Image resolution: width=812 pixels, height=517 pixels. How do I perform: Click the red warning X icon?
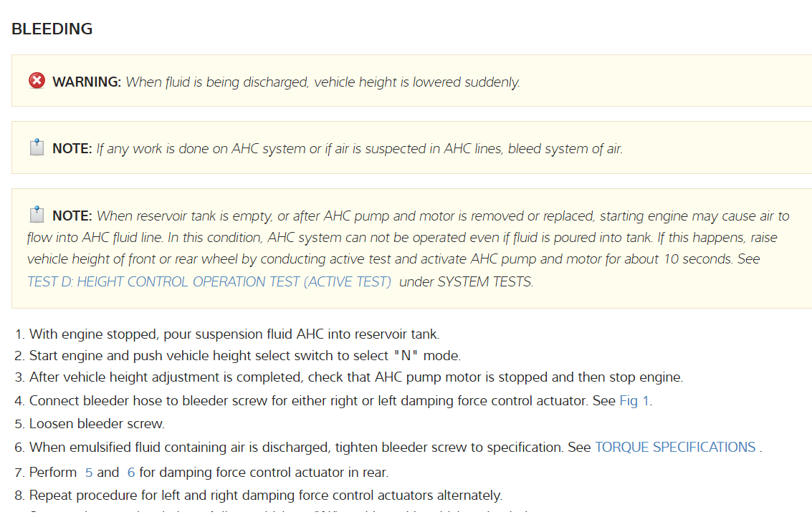37,81
